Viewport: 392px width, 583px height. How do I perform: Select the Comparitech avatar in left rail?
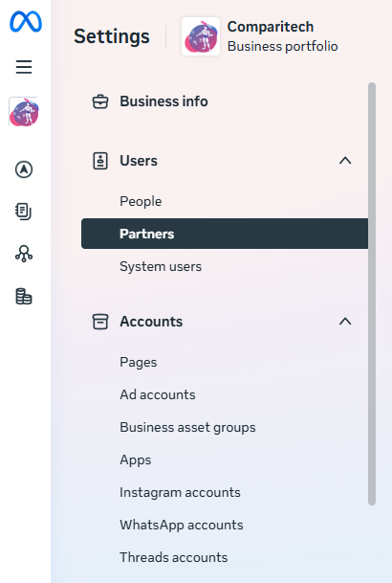point(24,112)
